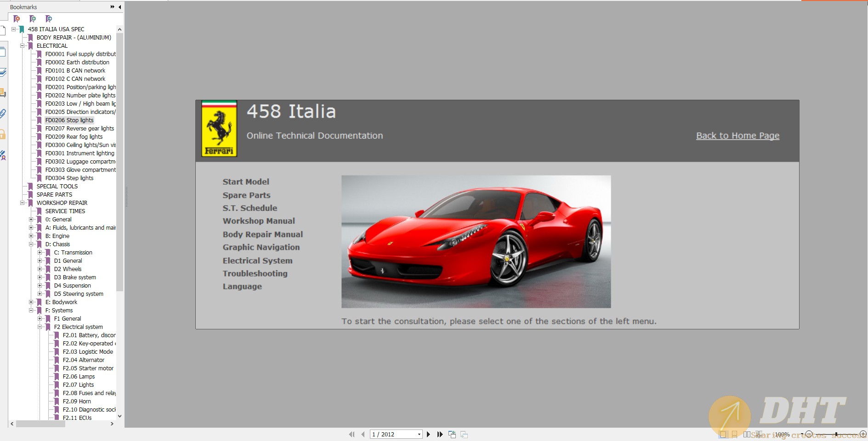
Task: Select Workshop Manual in the menu
Action: pyautogui.click(x=259, y=221)
